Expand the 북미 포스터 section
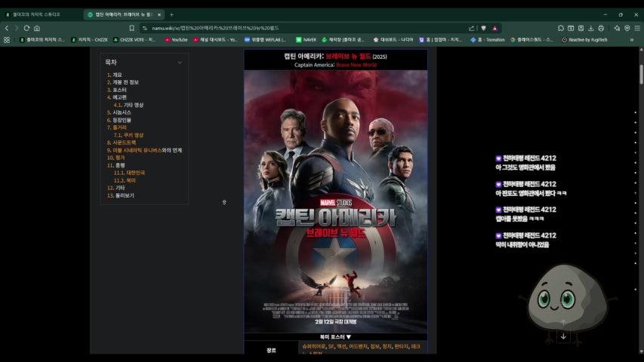The height and width of the screenshot is (362, 644). (335, 337)
